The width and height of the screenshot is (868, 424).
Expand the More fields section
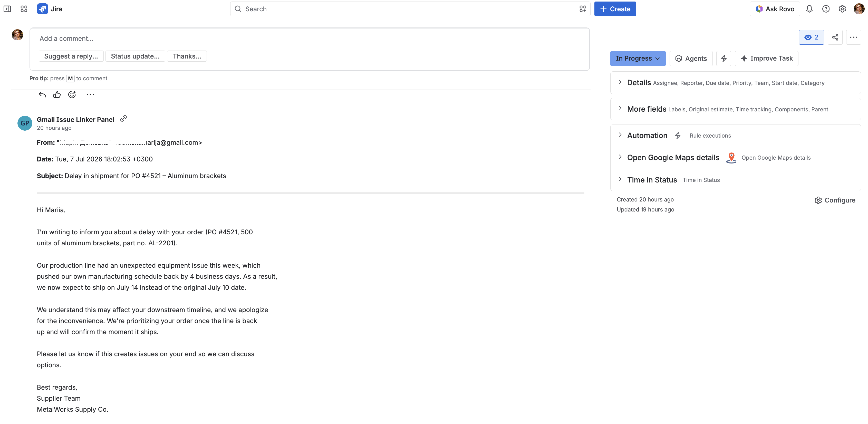pyautogui.click(x=735, y=109)
